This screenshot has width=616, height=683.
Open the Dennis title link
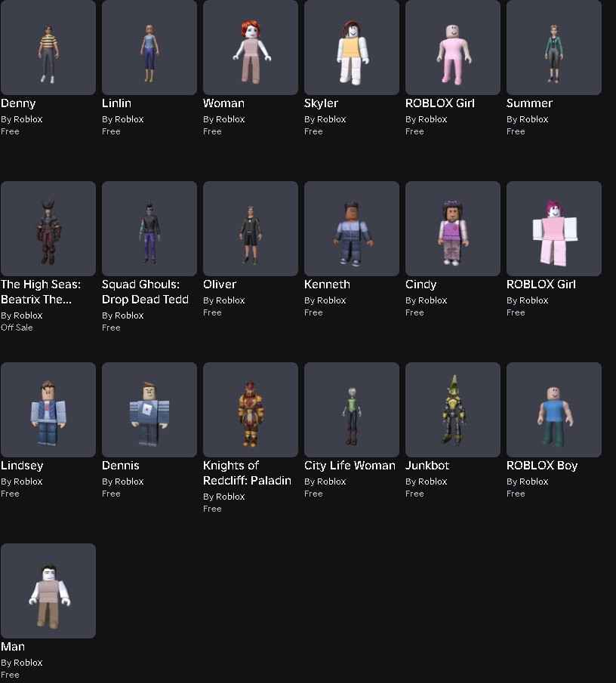coord(121,466)
